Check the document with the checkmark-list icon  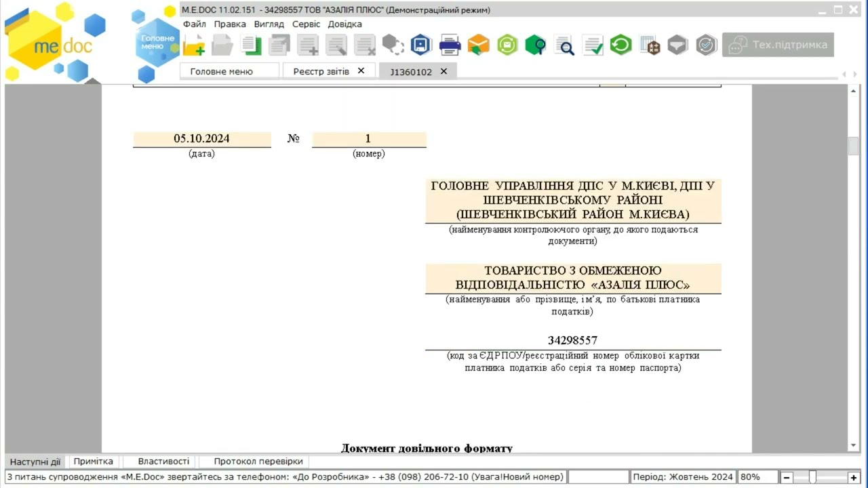click(x=593, y=45)
